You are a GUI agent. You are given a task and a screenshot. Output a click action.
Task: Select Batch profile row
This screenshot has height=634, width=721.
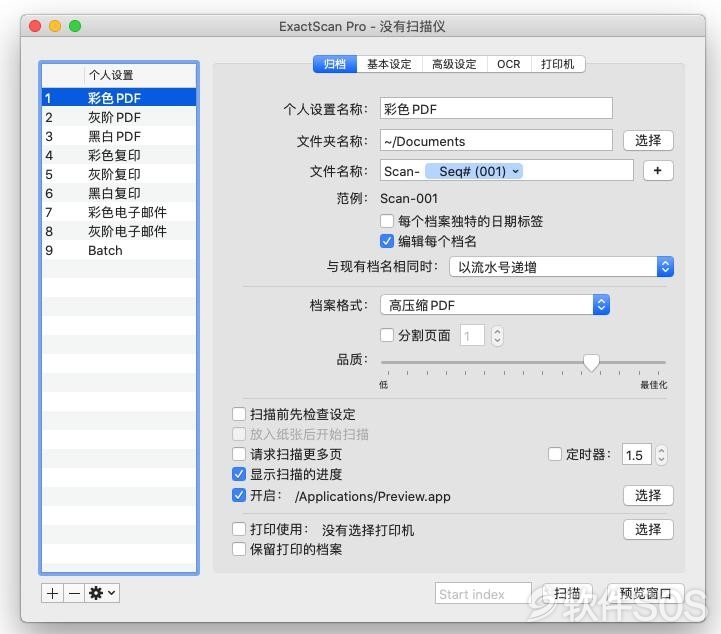click(119, 250)
